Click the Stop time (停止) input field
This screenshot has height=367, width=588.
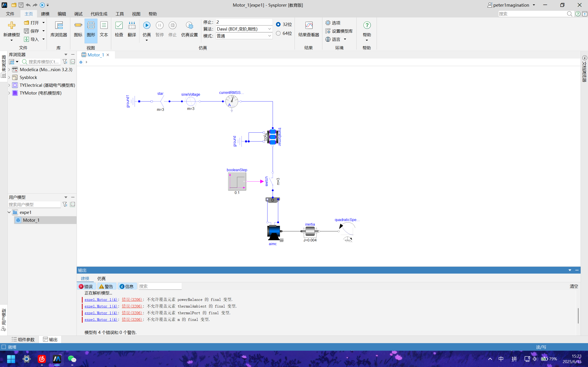[244, 22]
